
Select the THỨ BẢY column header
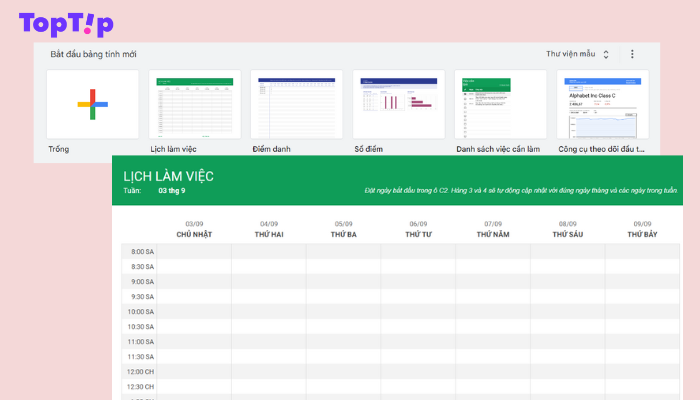pyautogui.click(x=642, y=234)
